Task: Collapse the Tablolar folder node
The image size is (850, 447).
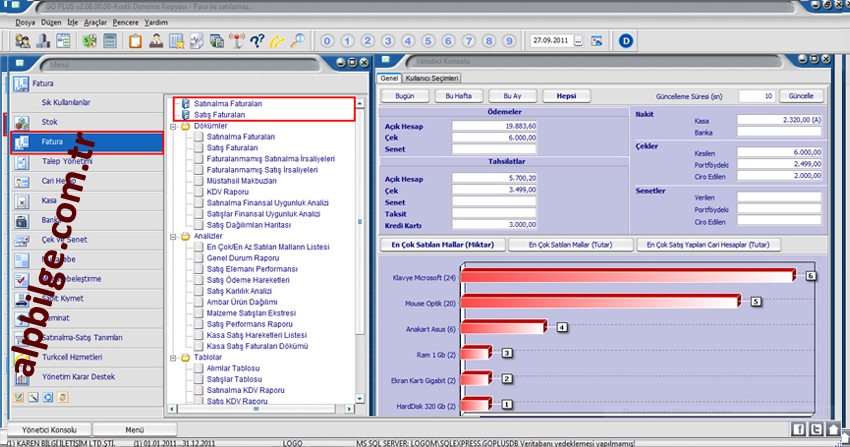Action: tap(174, 357)
